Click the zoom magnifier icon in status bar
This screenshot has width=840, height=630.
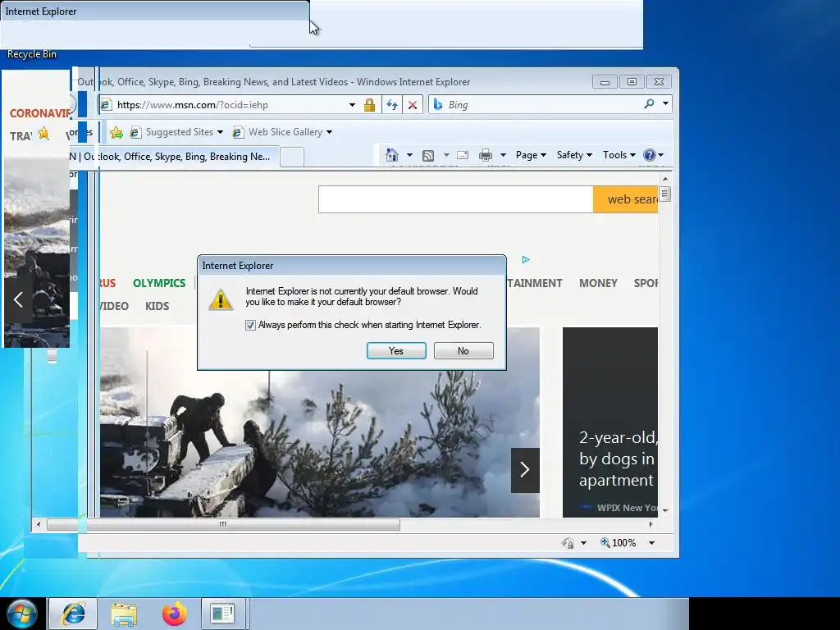point(605,543)
